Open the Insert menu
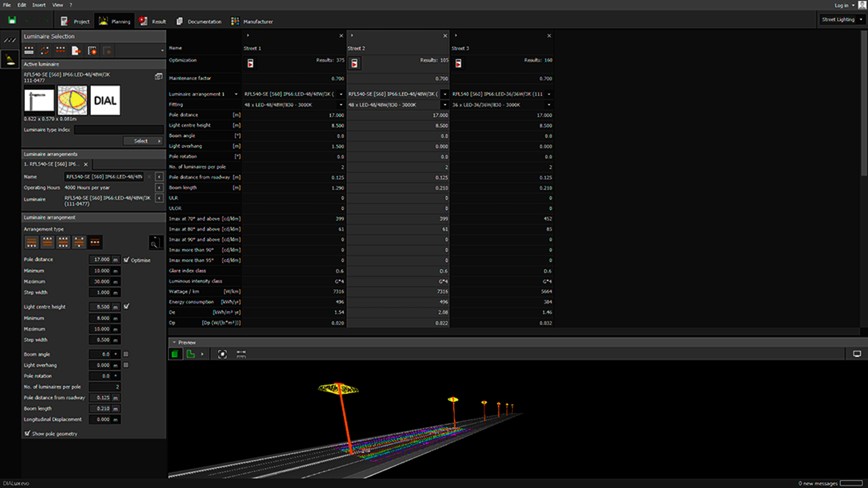Image resolution: width=868 pixels, height=488 pixels. click(x=39, y=5)
